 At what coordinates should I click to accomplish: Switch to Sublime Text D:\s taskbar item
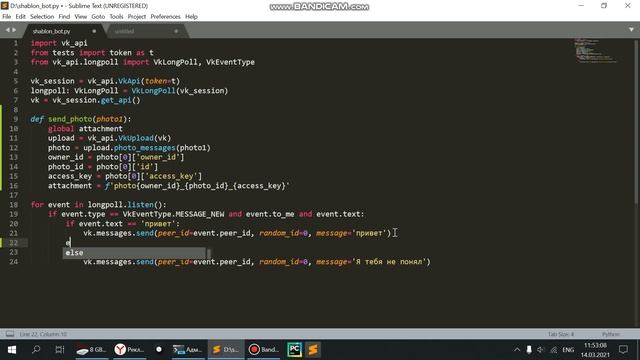[x=226, y=350]
